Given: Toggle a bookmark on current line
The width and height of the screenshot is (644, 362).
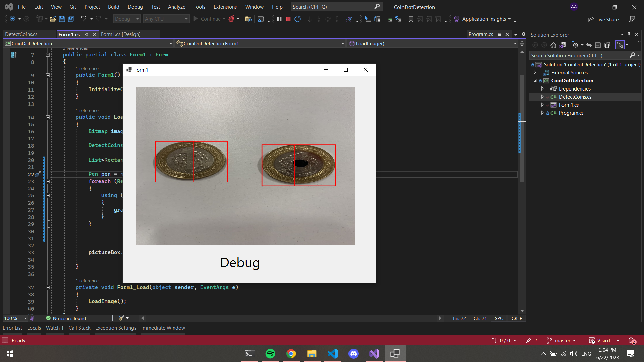Looking at the screenshot, I should click(x=411, y=19).
